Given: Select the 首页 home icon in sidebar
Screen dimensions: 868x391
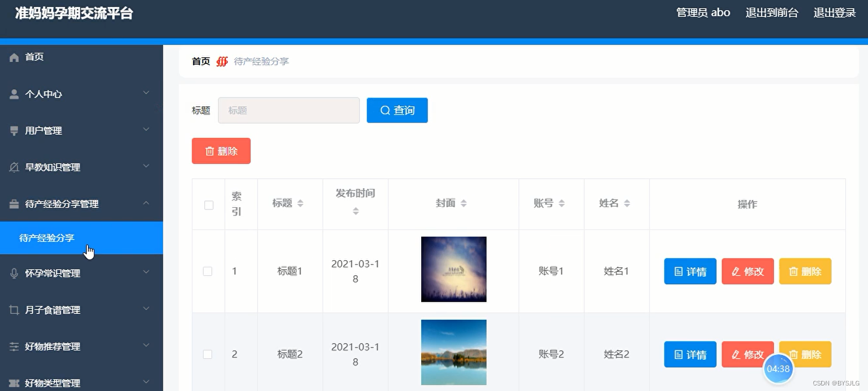Looking at the screenshot, I should pyautogui.click(x=13, y=56).
